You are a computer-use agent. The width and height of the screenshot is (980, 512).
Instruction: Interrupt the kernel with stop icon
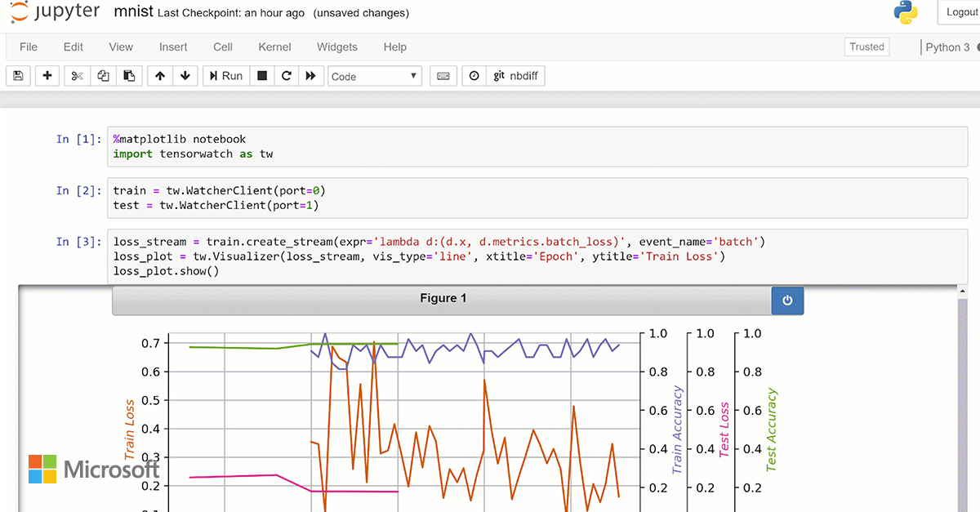[x=262, y=76]
